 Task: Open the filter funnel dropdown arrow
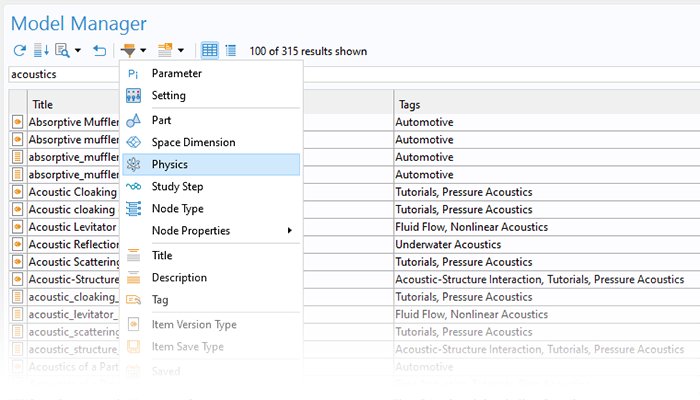143,50
